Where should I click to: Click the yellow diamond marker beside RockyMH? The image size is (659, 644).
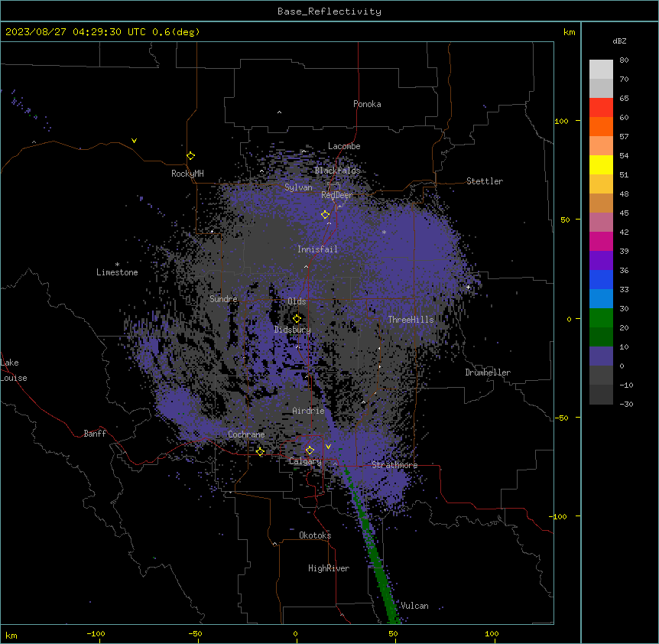pyautogui.click(x=191, y=156)
